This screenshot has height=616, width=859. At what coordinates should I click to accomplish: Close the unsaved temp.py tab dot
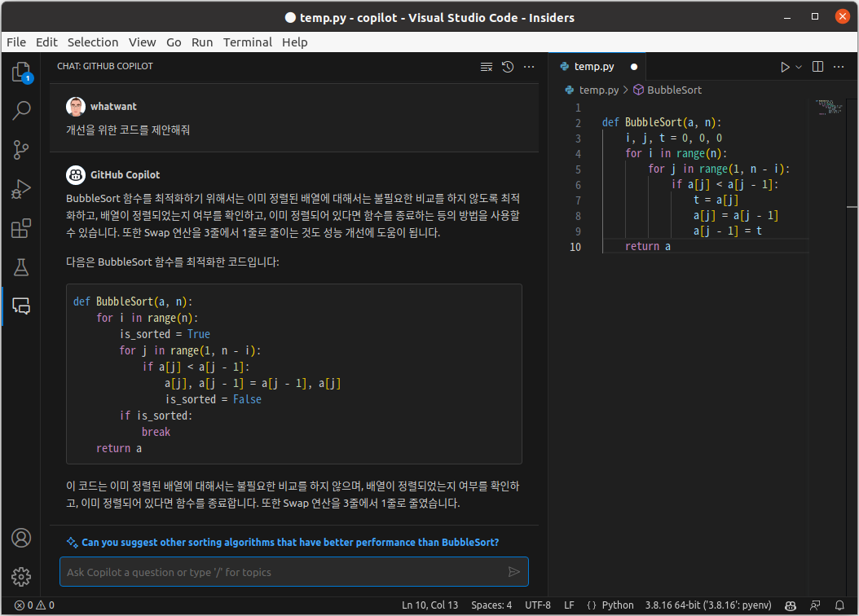[634, 67]
